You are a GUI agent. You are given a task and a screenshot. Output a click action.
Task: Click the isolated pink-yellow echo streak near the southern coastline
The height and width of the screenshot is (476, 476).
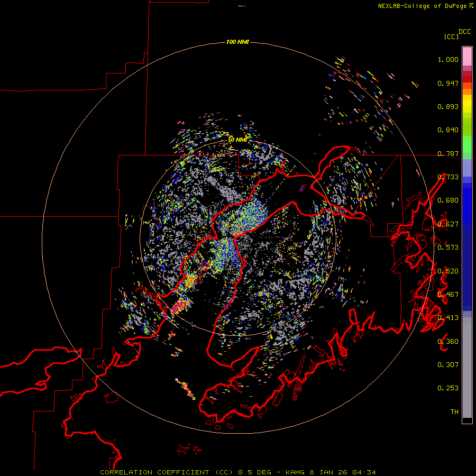coord(185,389)
